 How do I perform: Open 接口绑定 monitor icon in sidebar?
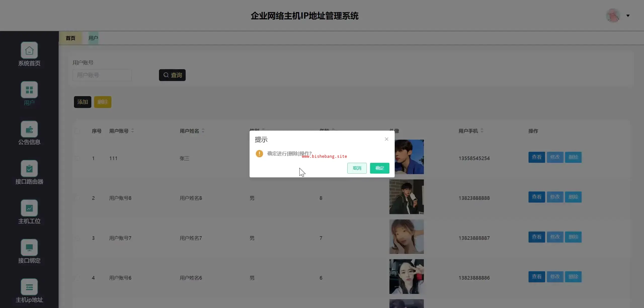coord(29,248)
